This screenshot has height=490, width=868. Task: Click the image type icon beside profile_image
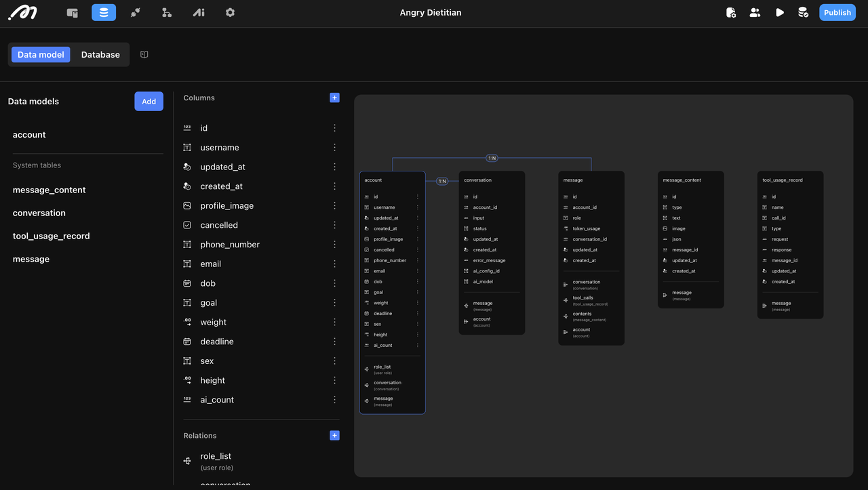pos(187,205)
